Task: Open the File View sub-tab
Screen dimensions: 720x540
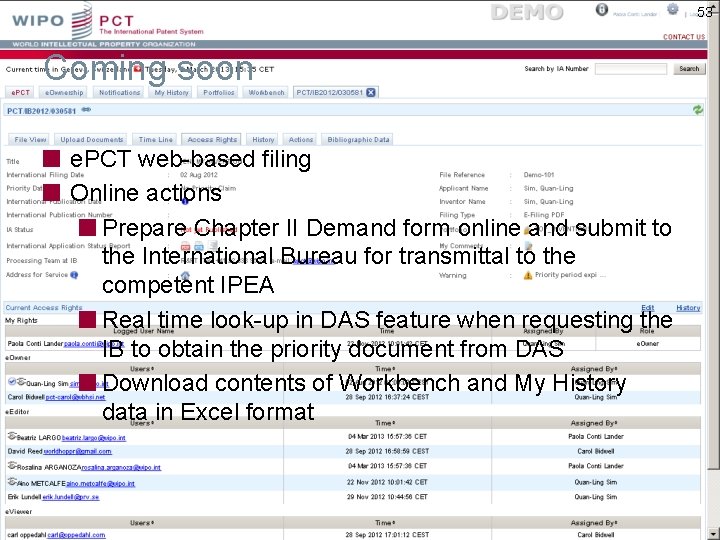Action: click(x=30, y=140)
